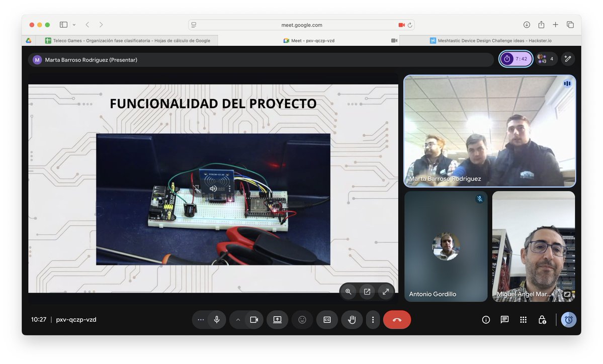This screenshot has height=364, width=603.
Task: Click camera-in-use indicator in address bar
Action: pyautogui.click(x=401, y=25)
